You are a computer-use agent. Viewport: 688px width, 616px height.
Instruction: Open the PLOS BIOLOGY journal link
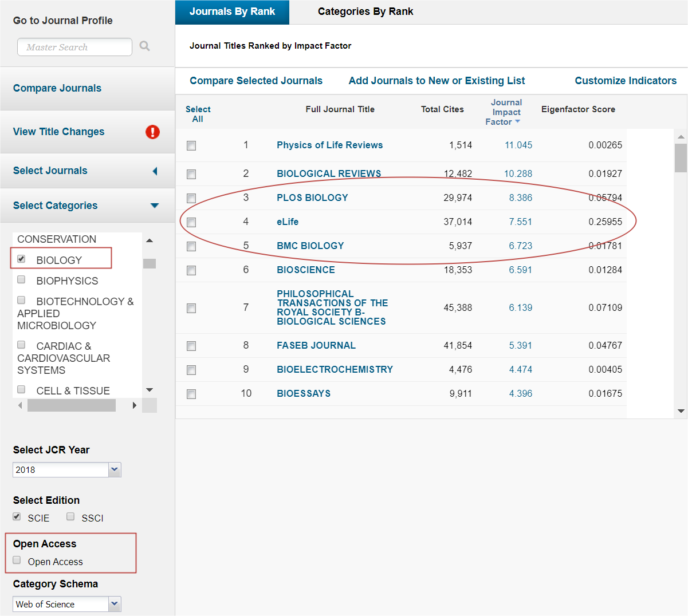[x=312, y=198]
